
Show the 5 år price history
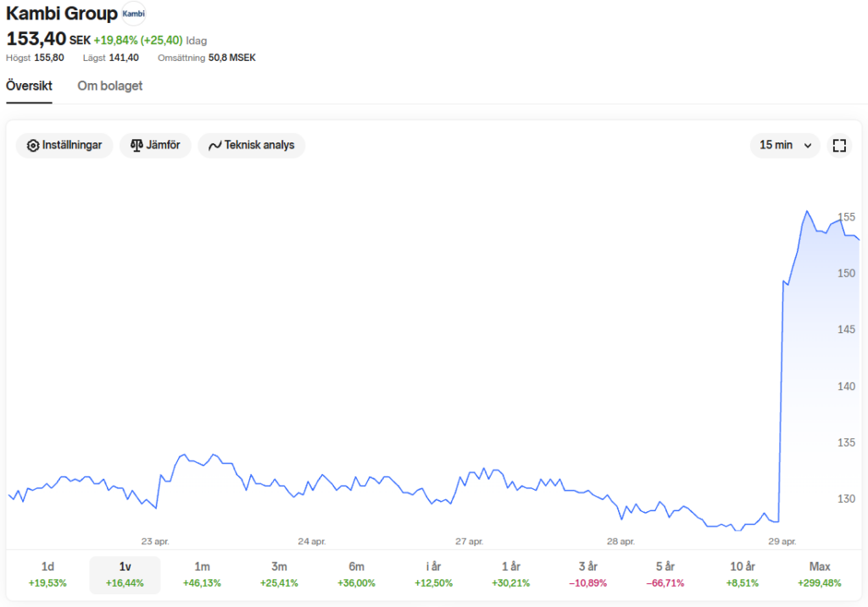pos(665,574)
